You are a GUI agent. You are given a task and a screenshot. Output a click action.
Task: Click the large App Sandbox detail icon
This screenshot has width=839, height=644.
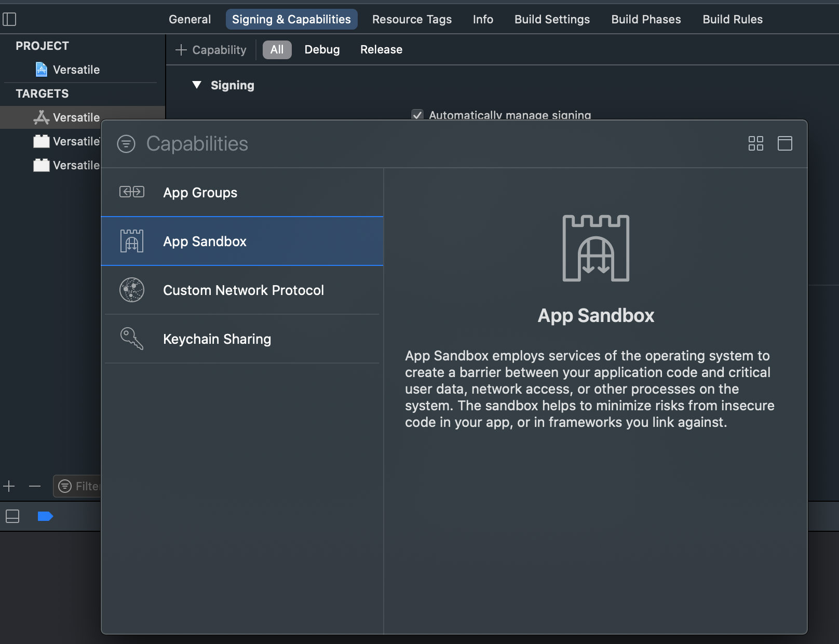pyautogui.click(x=596, y=248)
